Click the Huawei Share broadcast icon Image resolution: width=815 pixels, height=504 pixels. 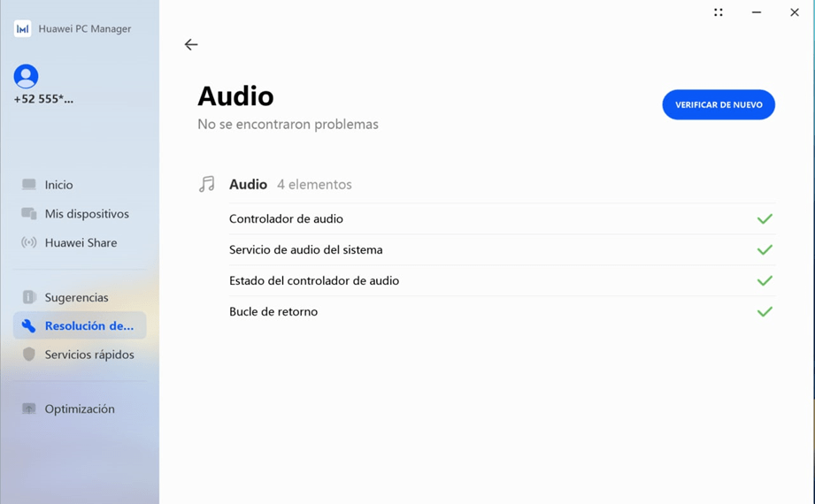click(29, 242)
